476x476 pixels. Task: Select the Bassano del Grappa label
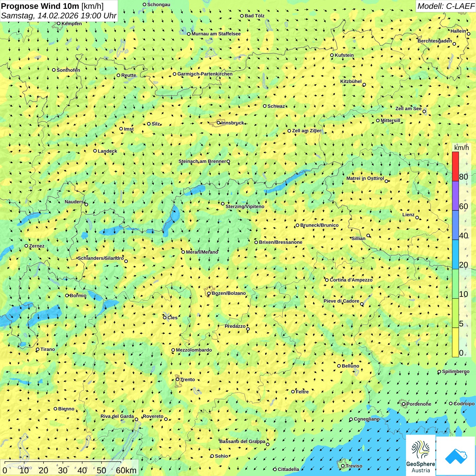(242, 441)
